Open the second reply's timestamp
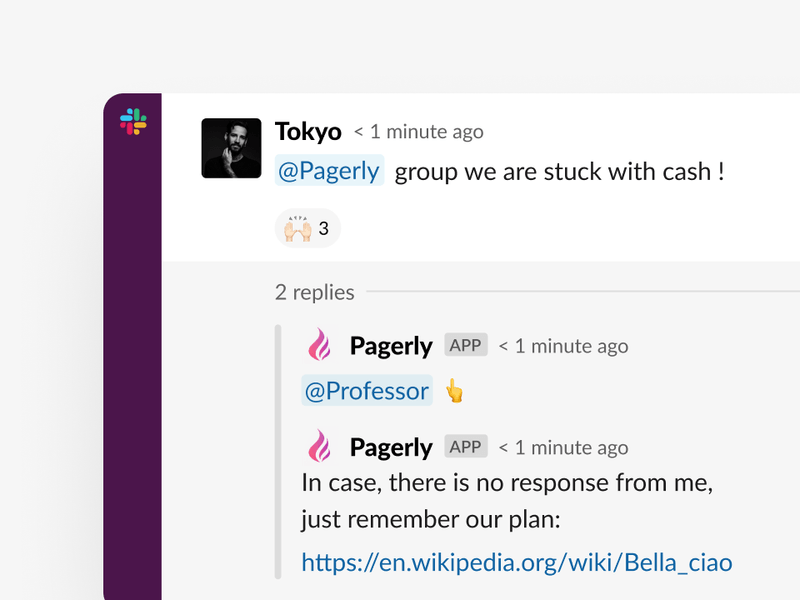This screenshot has width=800, height=600. [563, 448]
